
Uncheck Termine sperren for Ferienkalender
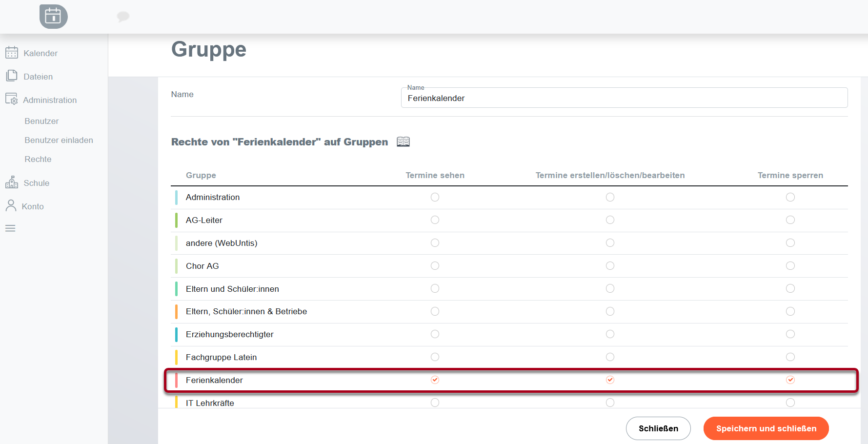[790, 380]
